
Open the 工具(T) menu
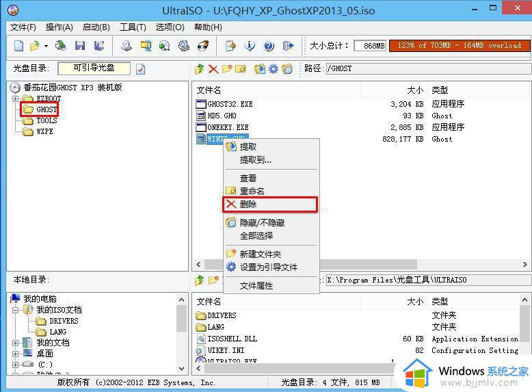pyautogui.click(x=133, y=27)
